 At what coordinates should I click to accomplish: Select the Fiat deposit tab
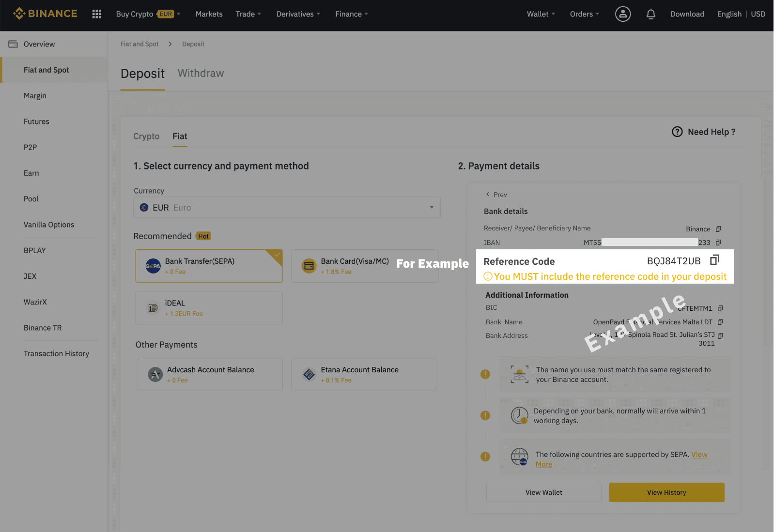[x=180, y=137]
